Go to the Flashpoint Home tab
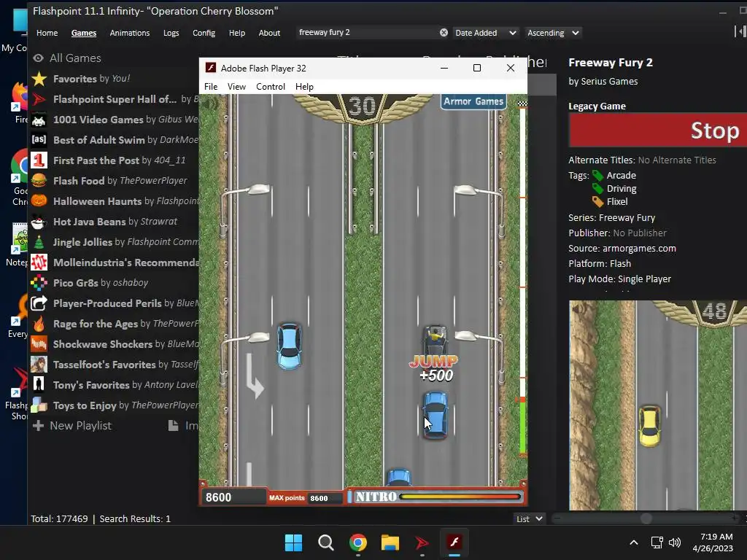 (47, 33)
